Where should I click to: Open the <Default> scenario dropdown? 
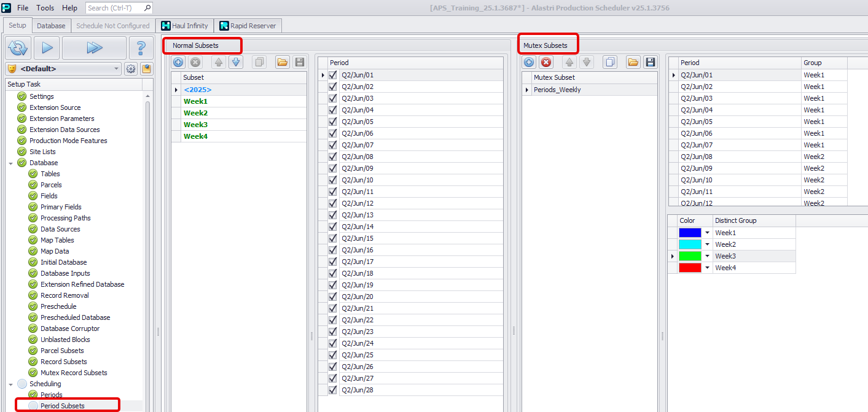click(116, 69)
